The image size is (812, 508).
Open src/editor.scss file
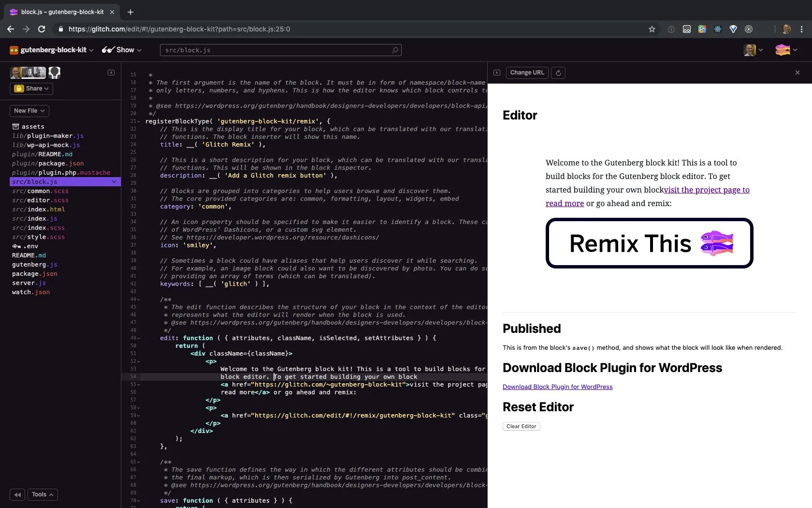[40, 200]
